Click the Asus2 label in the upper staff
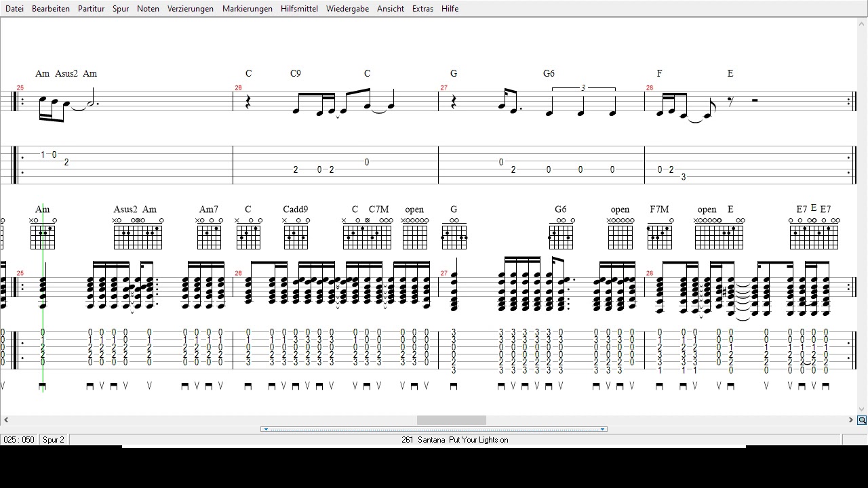 (66, 73)
